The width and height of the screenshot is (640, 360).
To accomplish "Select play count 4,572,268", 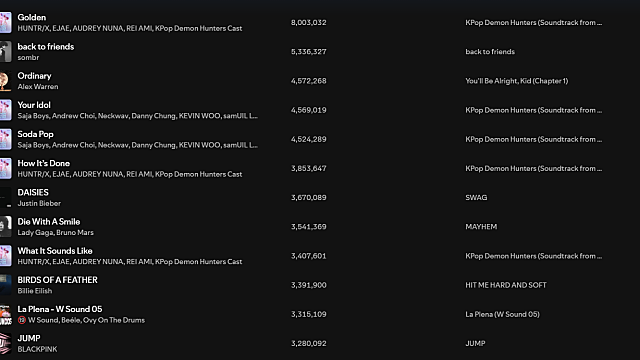I will [x=309, y=81].
